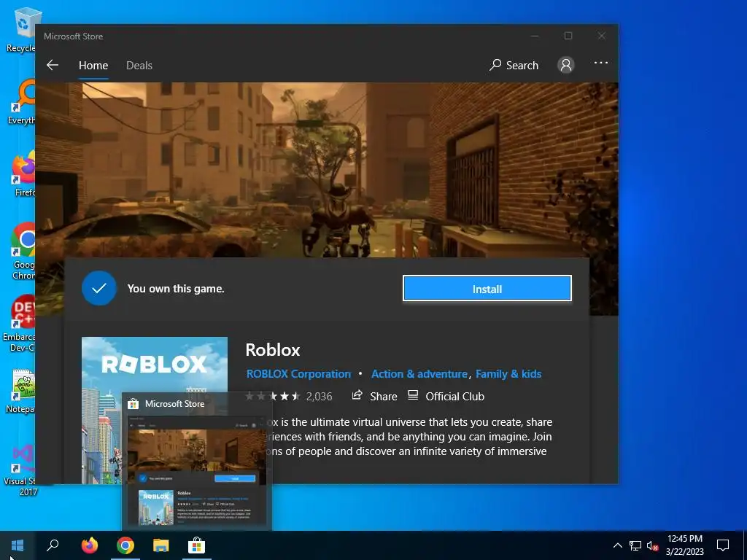
Task: Open ROBLOX Corporation publisher link
Action: 298,374
